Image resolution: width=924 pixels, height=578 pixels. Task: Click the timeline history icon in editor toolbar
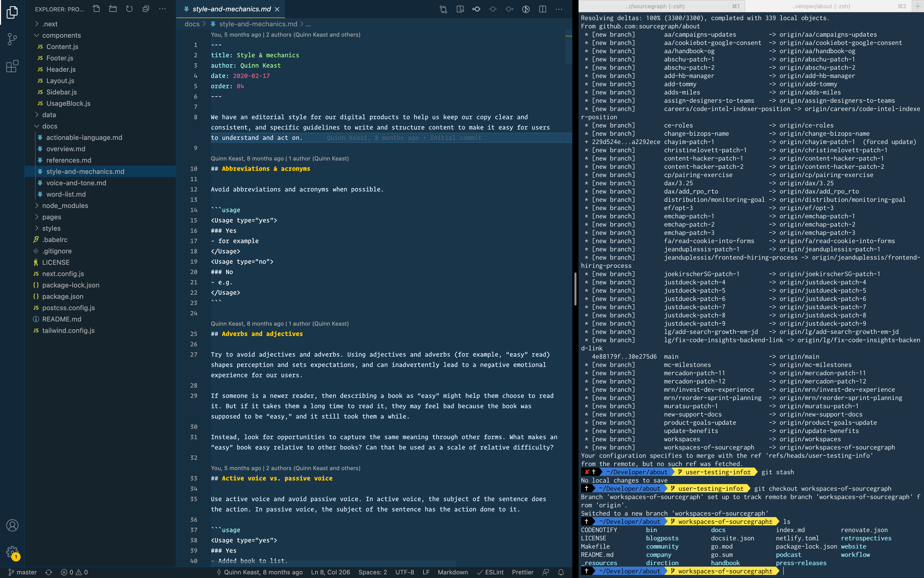click(526, 9)
